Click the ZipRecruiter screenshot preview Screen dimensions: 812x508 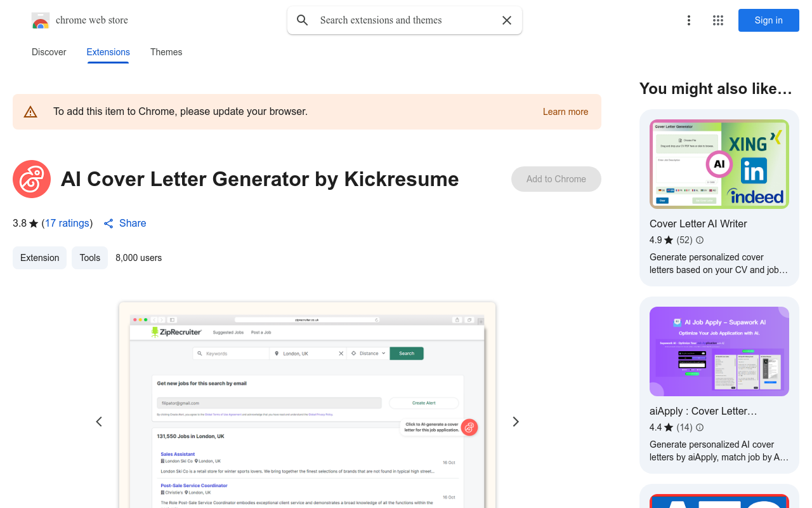(x=307, y=405)
